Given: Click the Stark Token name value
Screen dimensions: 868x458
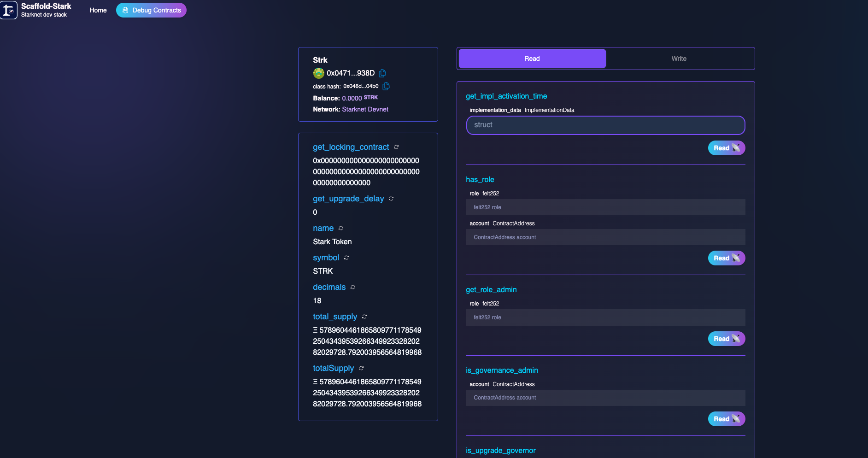Looking at the screenshot, I should (x=332, y=241).
